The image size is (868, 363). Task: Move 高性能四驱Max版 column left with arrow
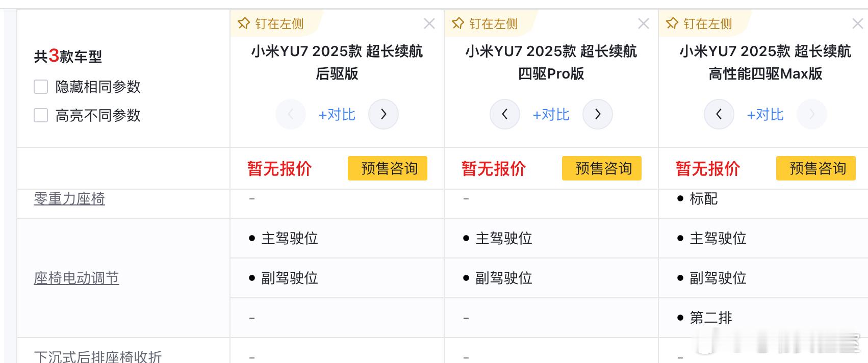coord(719,114)
